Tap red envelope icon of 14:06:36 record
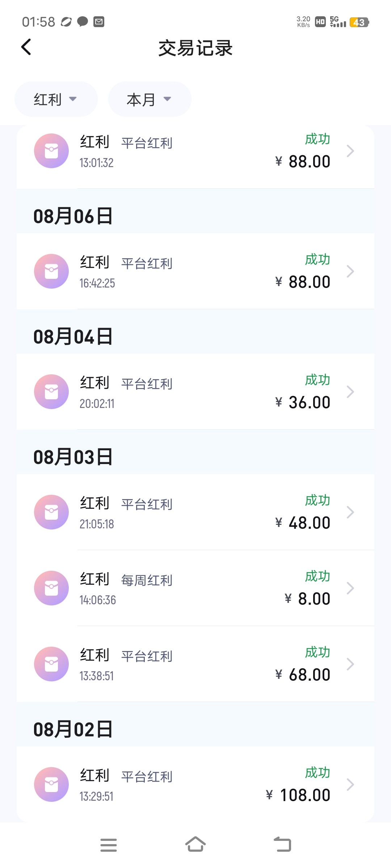The image size is (391, 868). [x=51, y=588]
